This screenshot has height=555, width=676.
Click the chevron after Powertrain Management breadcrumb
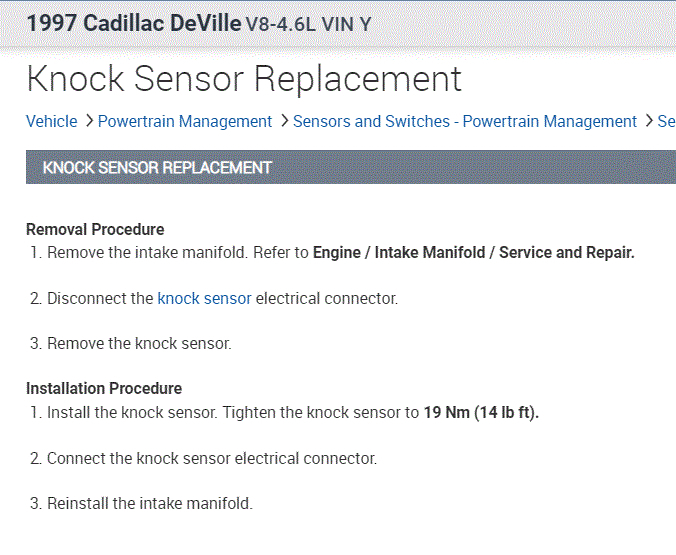pos(283,121)
